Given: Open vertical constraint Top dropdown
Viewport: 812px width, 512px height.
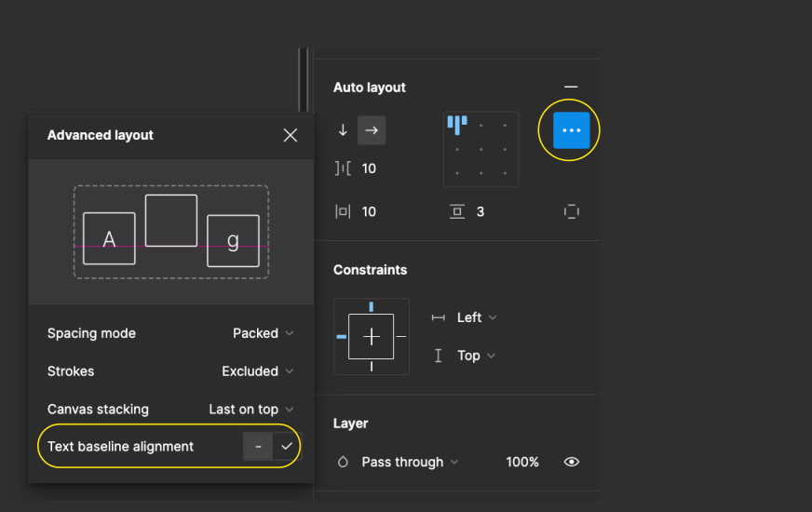Looking at the screenshot, I should pyautogui.click(x=476, y=356).
